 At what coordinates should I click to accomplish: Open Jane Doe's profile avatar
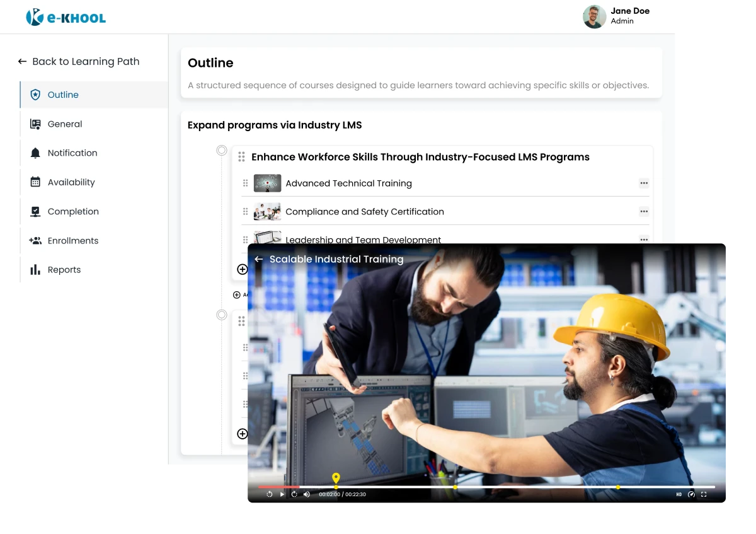pyautogui.click(x=594, y=16)
